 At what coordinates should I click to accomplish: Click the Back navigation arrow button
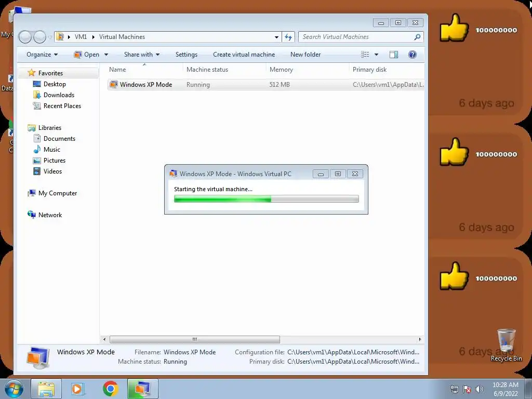click(x=25, y=37)
